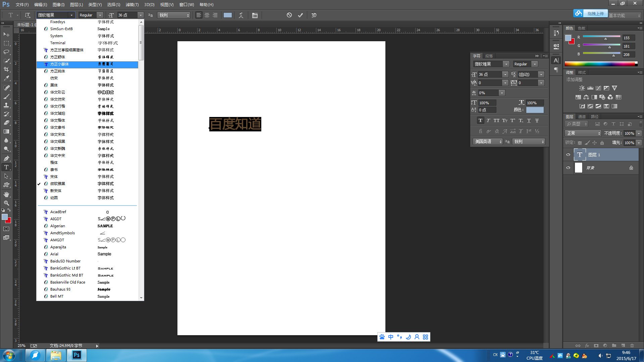Enable faux bold in the Character panel
The width and height of the screenshot is (644, 362).
coord(480,120)
